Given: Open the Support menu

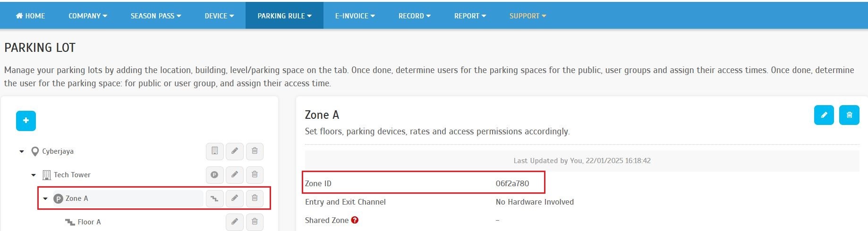Looking at the screenshot, I should 528,16.
